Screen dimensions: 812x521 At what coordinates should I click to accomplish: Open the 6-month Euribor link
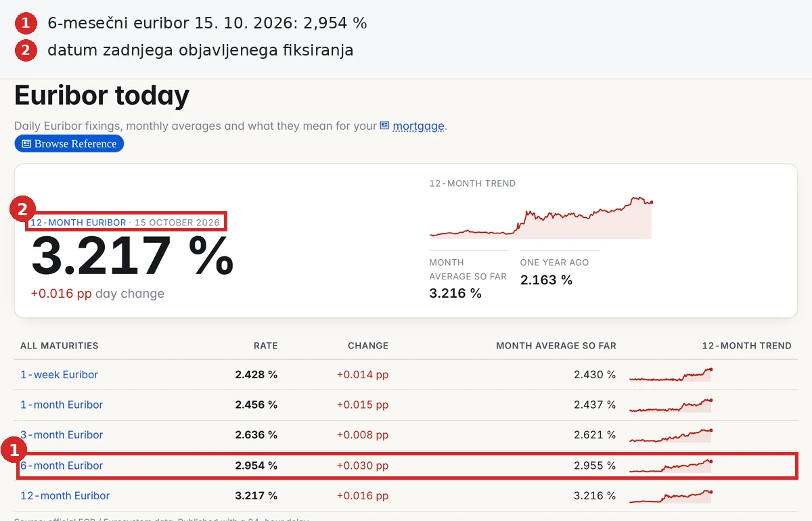click(x=62, y=466)
